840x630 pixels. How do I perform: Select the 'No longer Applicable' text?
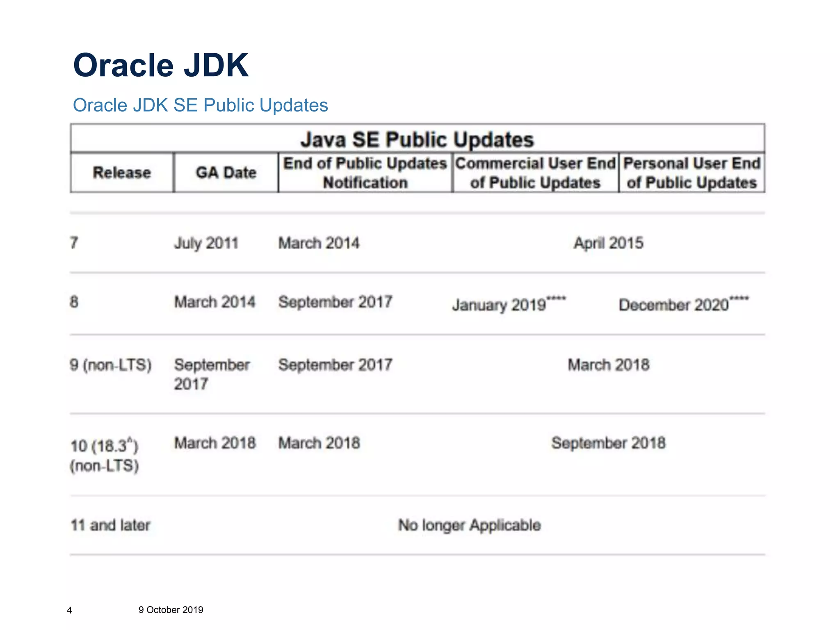pyautogui.click(x=470, y=525)
